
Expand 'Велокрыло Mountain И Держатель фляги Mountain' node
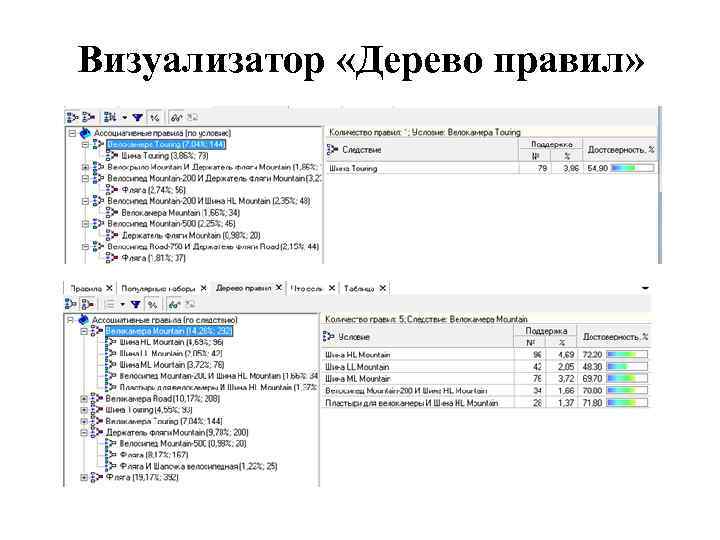pos(85,167)
